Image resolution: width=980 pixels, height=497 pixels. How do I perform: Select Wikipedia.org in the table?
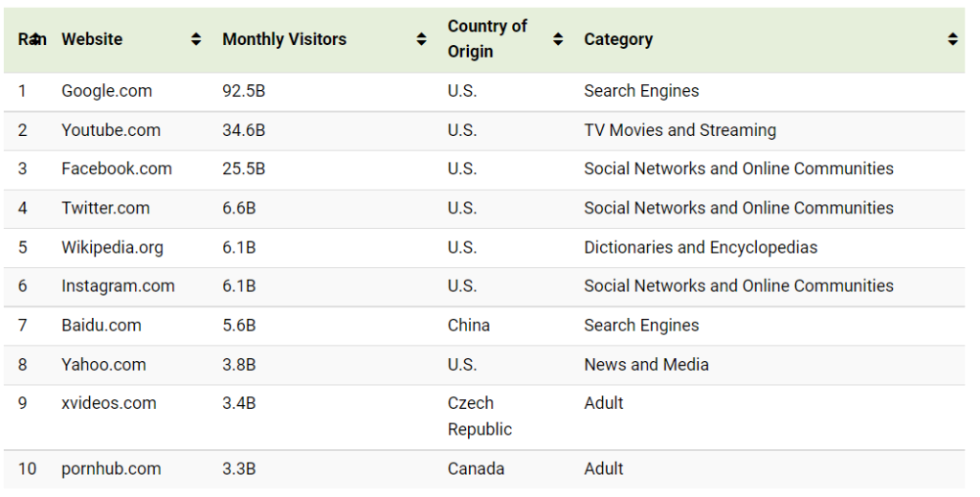(112, 247)
